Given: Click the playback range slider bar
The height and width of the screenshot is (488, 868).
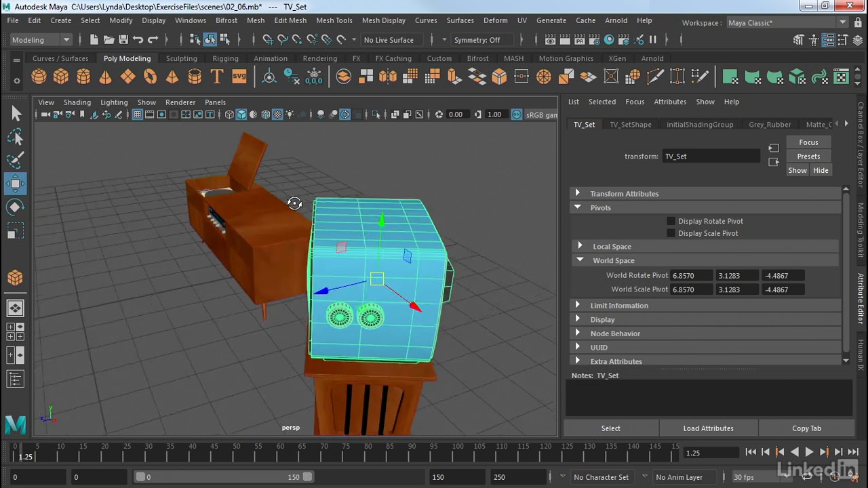Looking at the screenshot, I should pos(224,477).
